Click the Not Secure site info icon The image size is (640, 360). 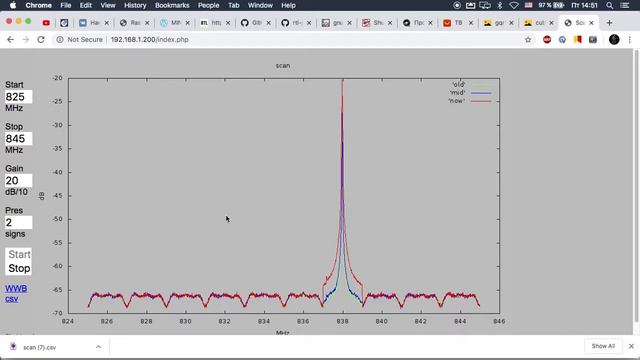pos(60,40)
